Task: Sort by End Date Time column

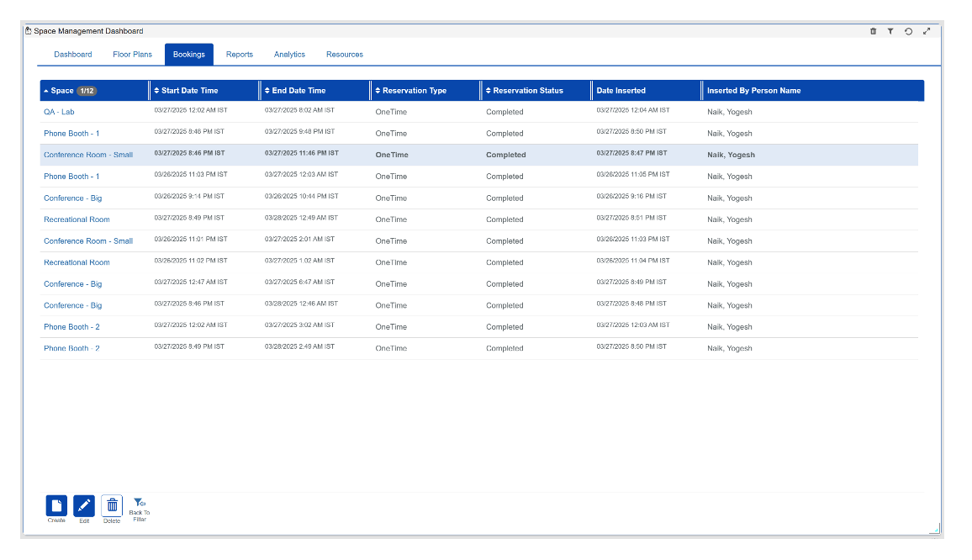Action: (298, 91)
